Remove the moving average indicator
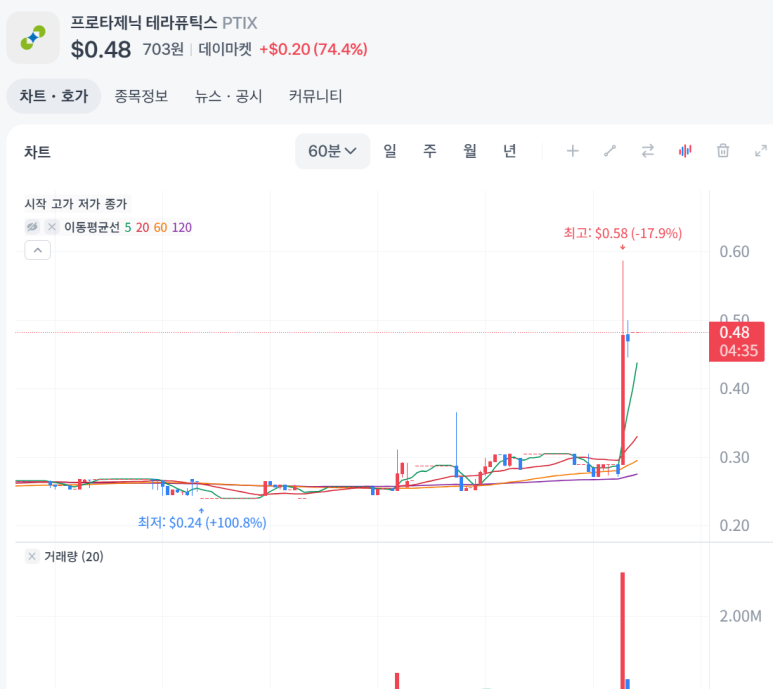The width and height of the screenshot is (773, 689). [52, 227]
